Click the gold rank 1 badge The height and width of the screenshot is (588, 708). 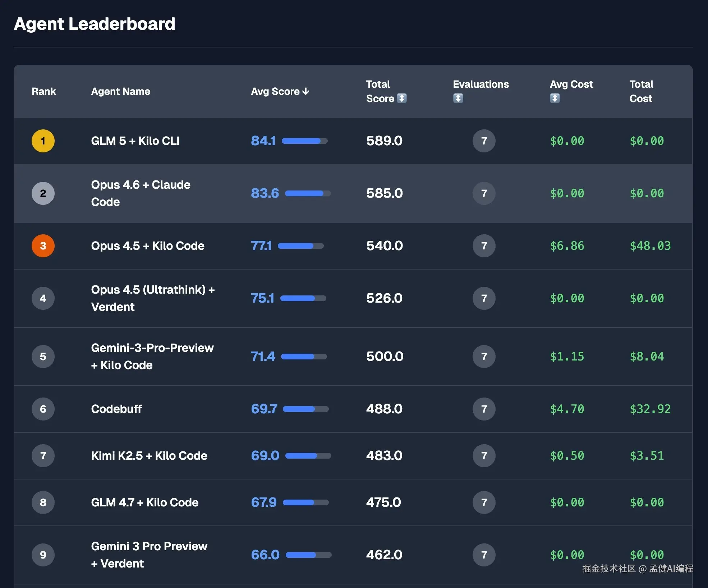(x=43, y=141)
